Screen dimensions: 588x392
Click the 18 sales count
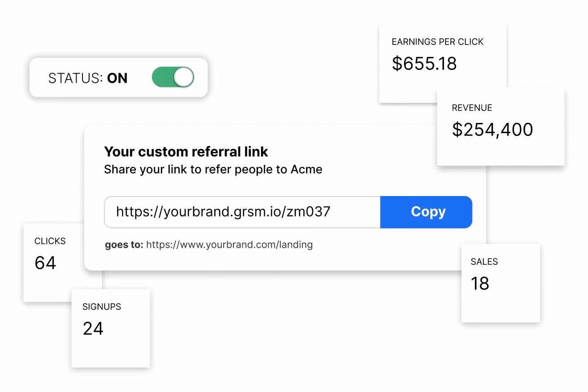click(x=480, y=283)
